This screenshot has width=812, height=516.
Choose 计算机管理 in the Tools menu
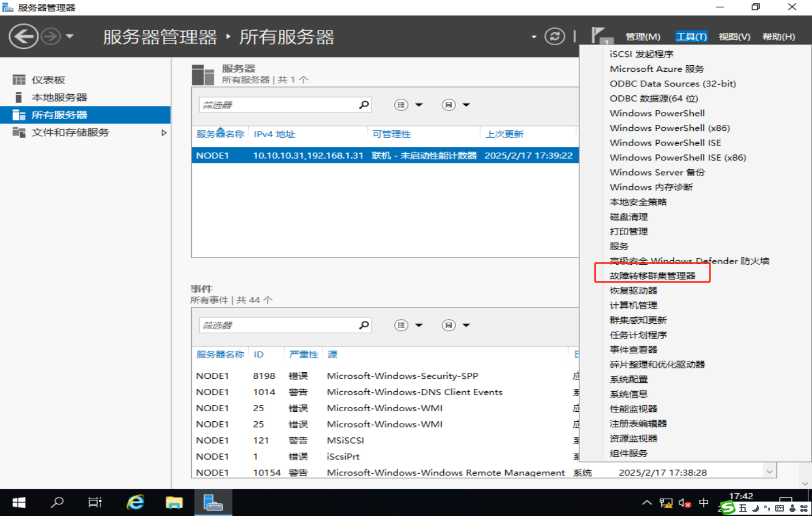634,305
